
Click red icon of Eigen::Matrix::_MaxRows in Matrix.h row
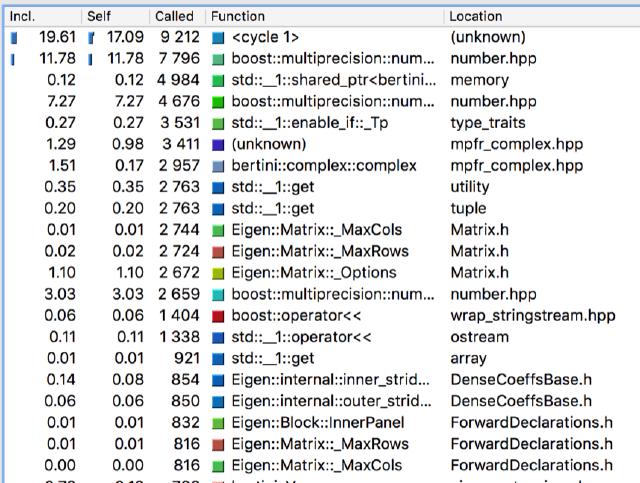[x=218, y=252]
